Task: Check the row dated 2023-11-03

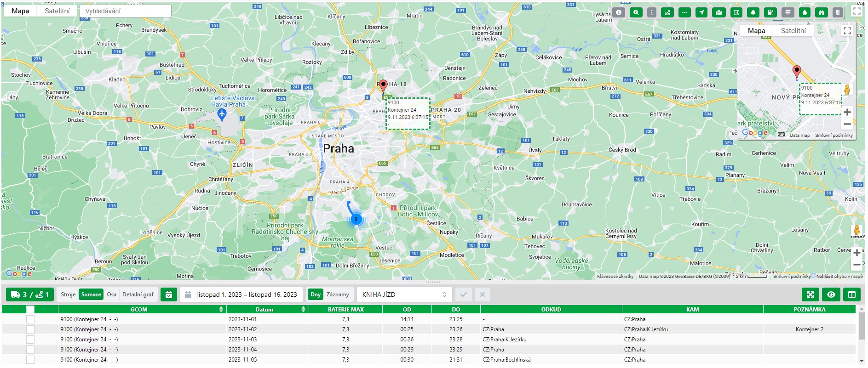Action: click(30, 340)
